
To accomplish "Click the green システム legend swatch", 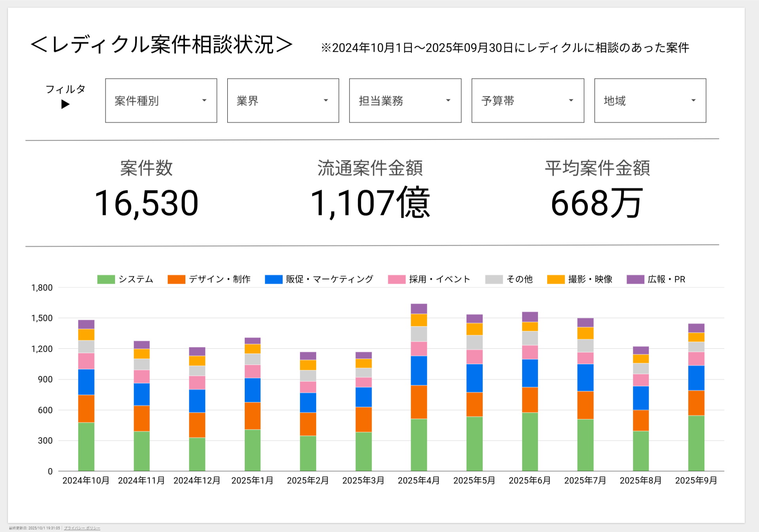I will tap(106, 279).
